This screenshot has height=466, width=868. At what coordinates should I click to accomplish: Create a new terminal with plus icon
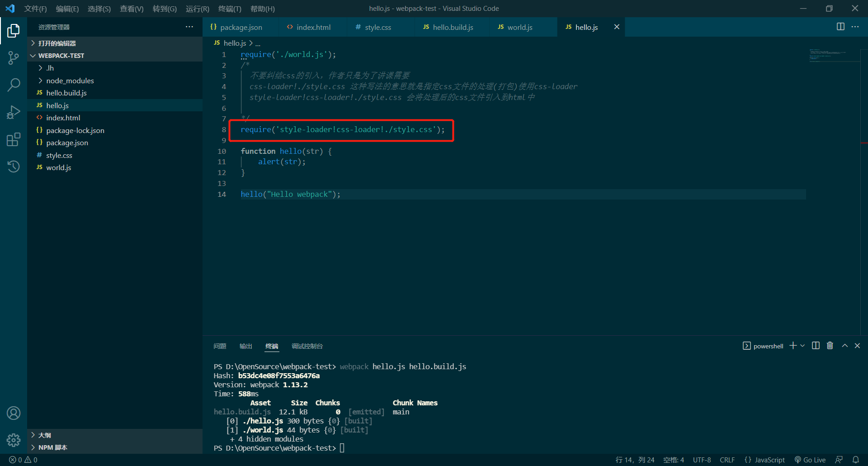[793, 346]
